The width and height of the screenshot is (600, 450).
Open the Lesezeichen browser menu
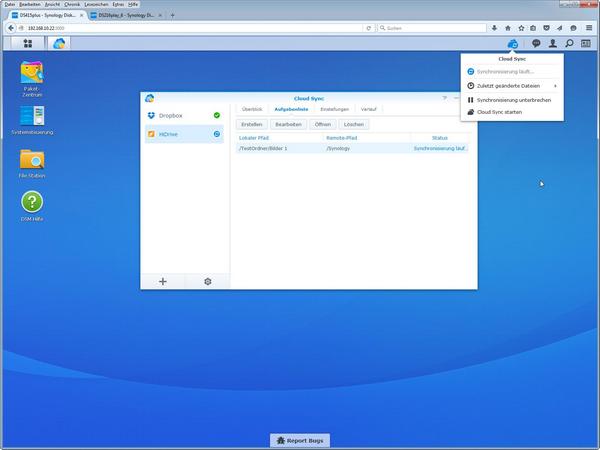pyautogui.click(x=96, y=4)
